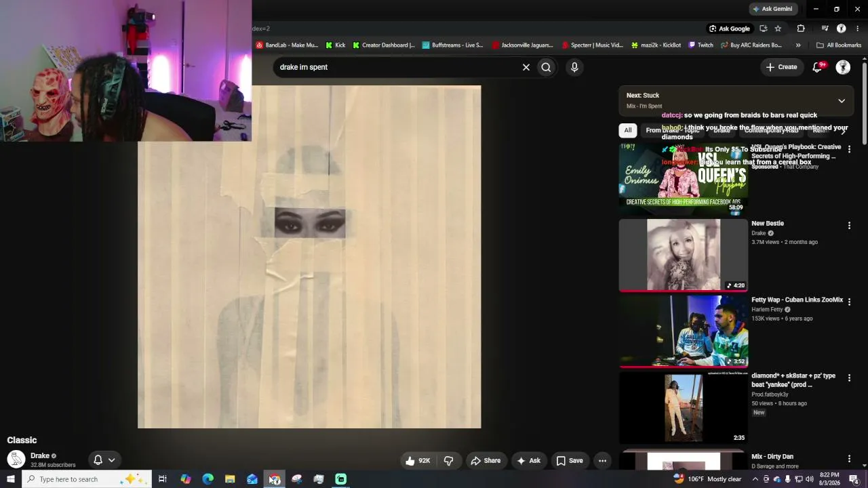Click the YouTube search magnifier button
Viewport: 868px width, 488px height.
[546, 67]
